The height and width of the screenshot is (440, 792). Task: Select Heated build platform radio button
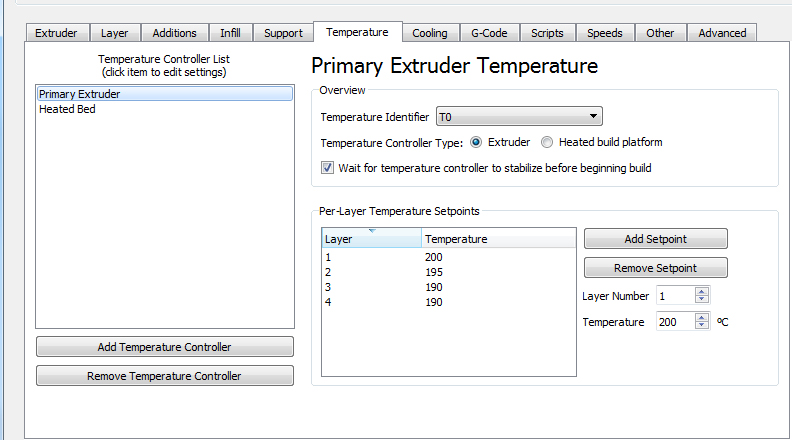pos(547,142)
